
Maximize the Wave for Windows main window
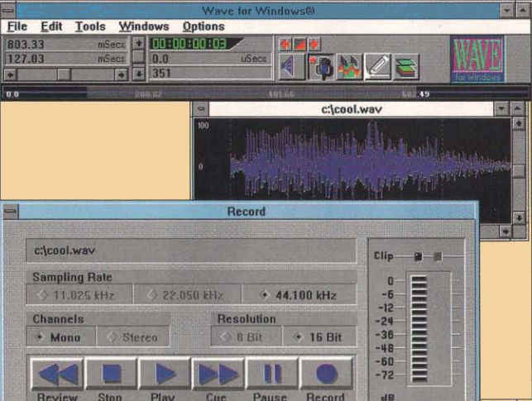524,10
